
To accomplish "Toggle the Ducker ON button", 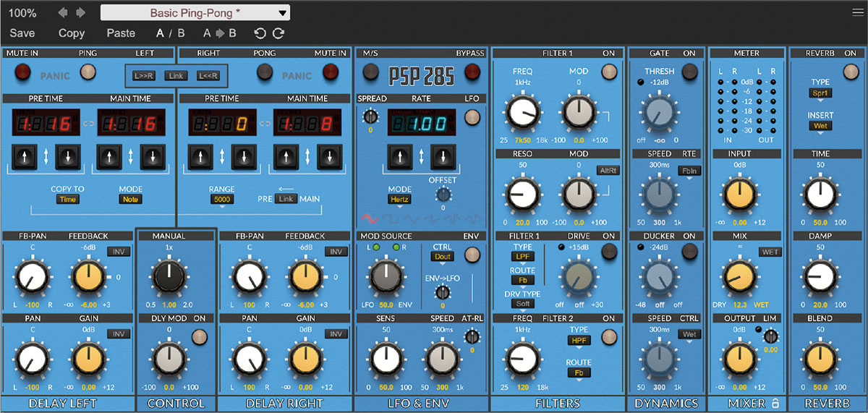I will pyautogui.click(x=689, y=251).
